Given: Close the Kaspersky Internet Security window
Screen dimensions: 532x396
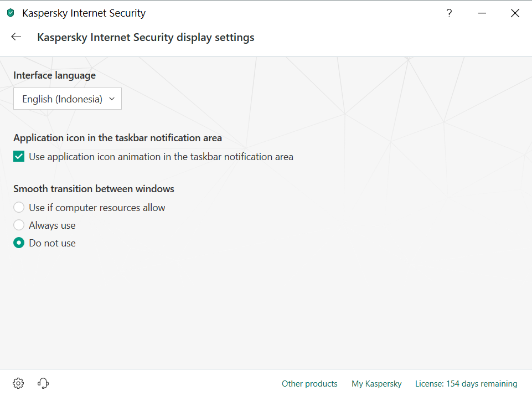Looking at the screenshot, I should point(515,13).
